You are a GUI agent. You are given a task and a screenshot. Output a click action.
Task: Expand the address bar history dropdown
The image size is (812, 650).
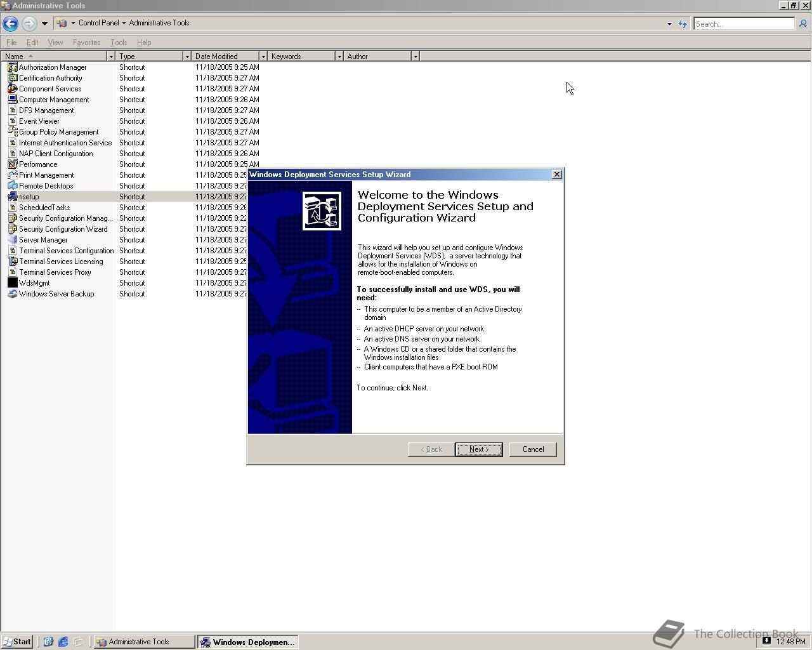pyautogui.click(x=669, y=23)
